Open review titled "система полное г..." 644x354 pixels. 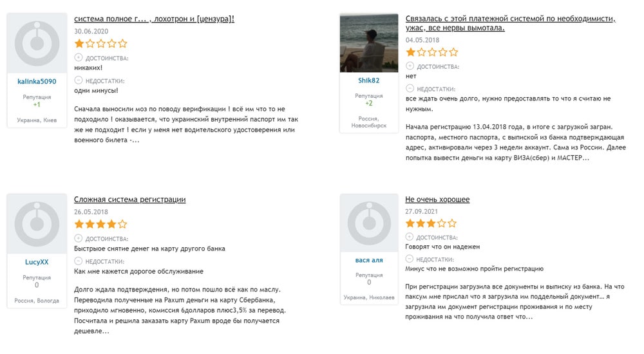154,19
